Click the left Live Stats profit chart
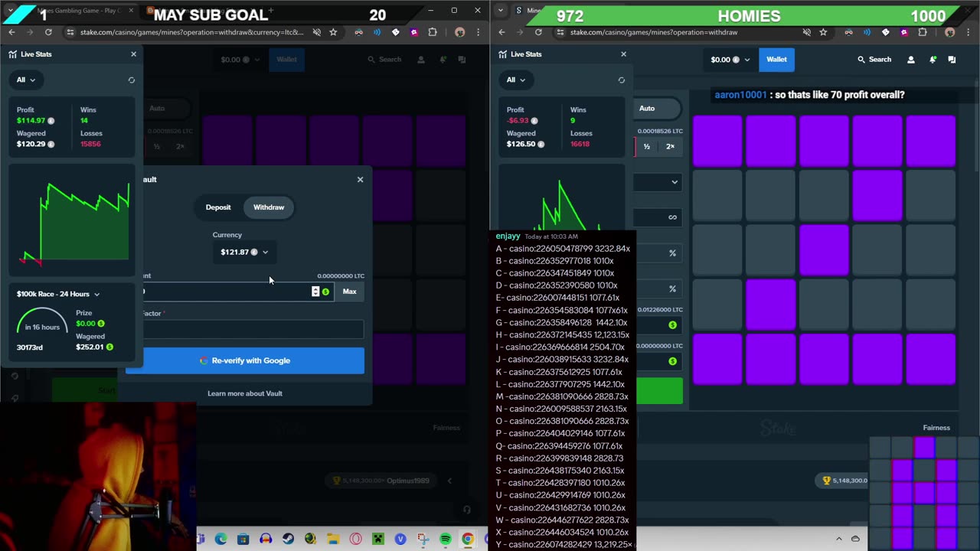980x551 pixels. coord(73,220)
